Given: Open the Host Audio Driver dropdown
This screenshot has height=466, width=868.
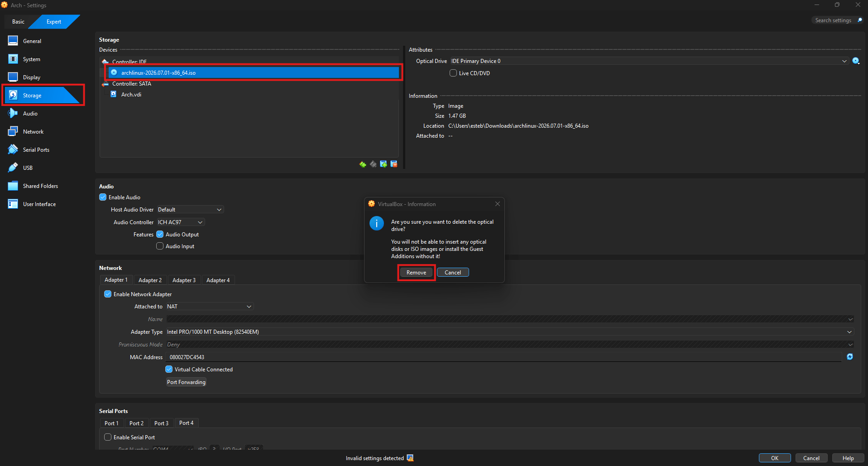Looking at the screenshot, I should pos(190,210).
